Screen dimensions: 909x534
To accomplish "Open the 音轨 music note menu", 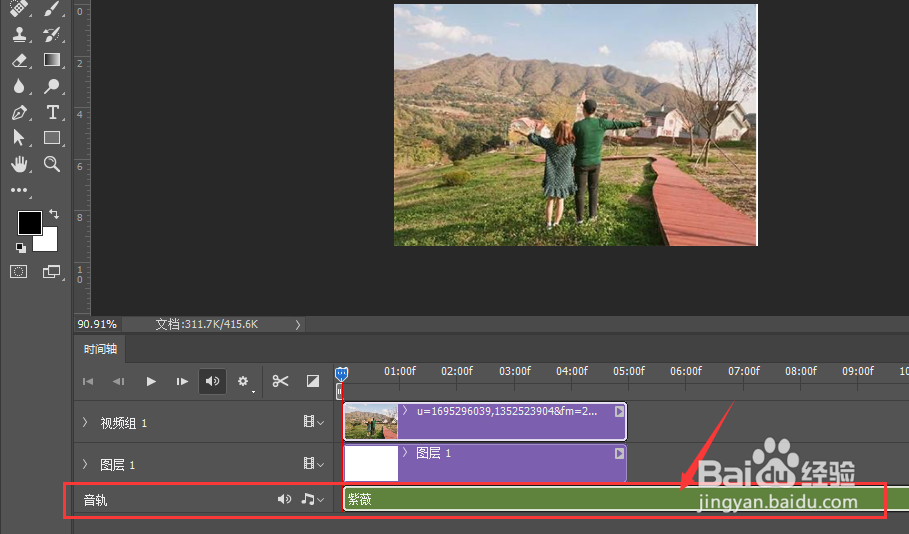I will pyautogui.click(x=312, y=499).
